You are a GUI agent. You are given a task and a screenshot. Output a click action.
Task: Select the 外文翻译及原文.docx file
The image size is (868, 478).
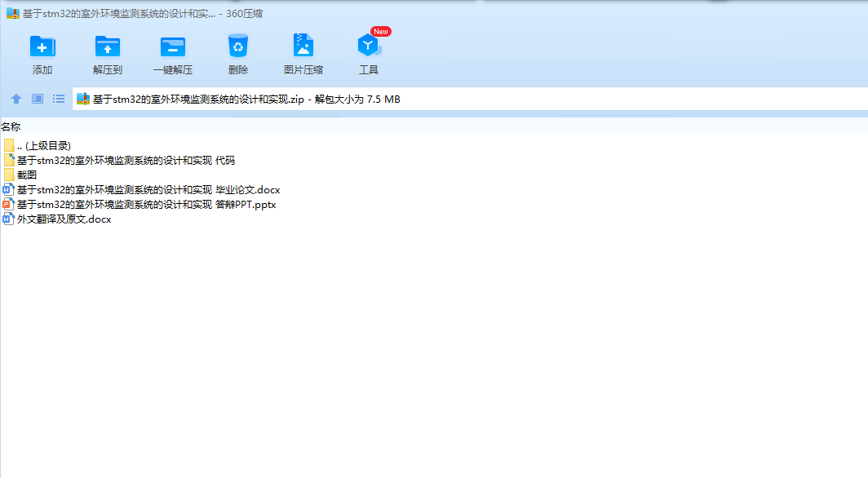pos(58,219)
